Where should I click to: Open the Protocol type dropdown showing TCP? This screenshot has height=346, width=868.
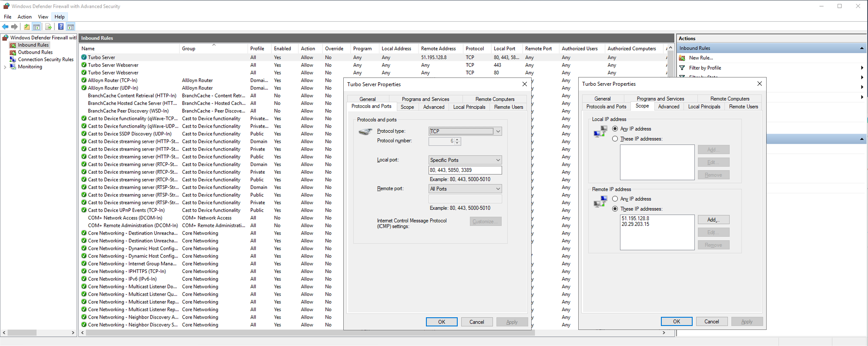coord(465,131)
